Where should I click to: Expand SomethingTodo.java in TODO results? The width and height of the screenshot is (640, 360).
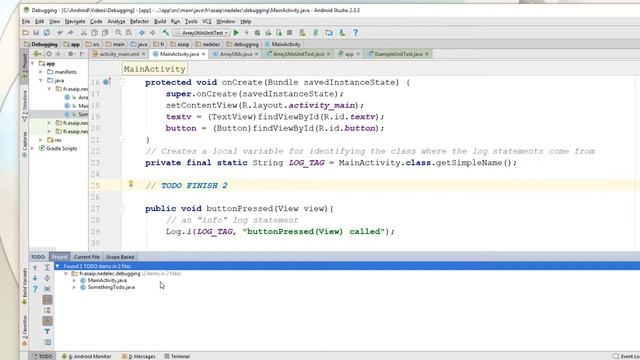[x=74, y=287]
